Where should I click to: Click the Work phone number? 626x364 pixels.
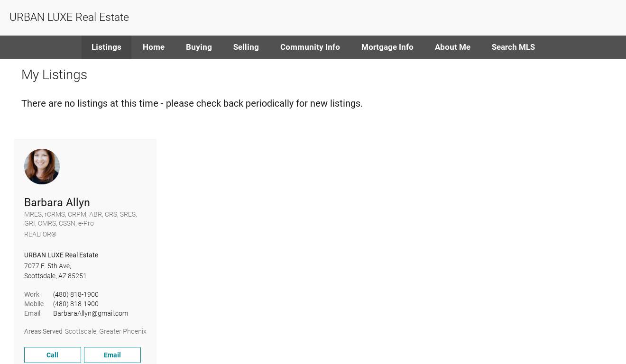point(76,294)
